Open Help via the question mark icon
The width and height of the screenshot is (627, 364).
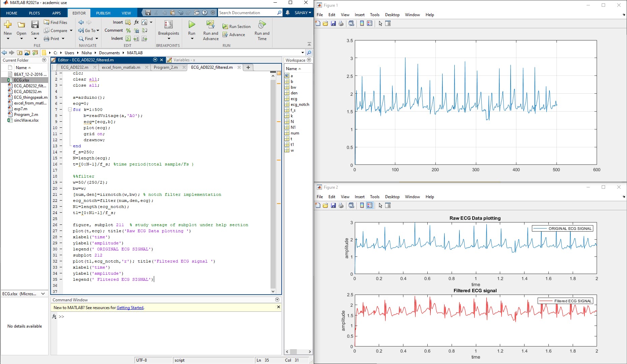point(205,13)
